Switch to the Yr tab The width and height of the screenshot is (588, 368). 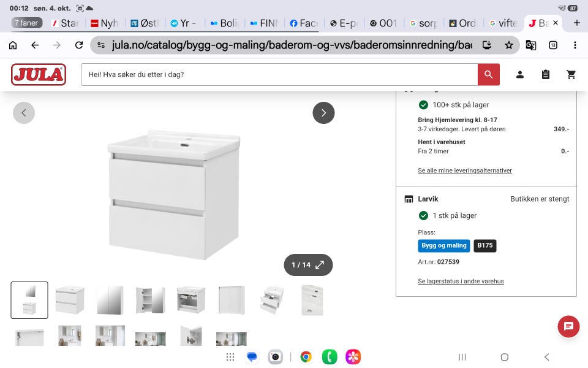(x=184, y=23)
